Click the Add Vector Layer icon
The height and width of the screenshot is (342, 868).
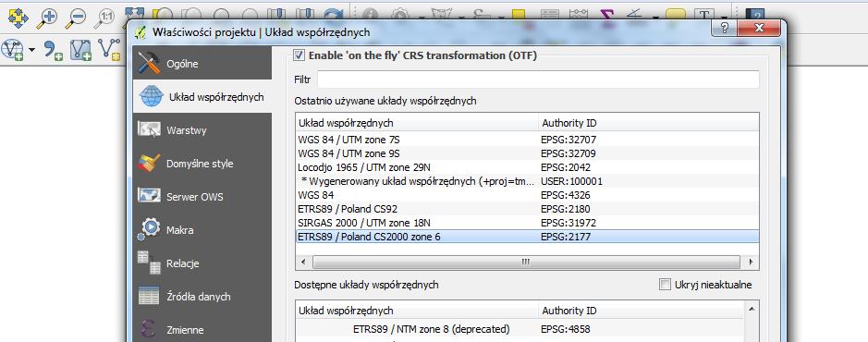point(13,49)
